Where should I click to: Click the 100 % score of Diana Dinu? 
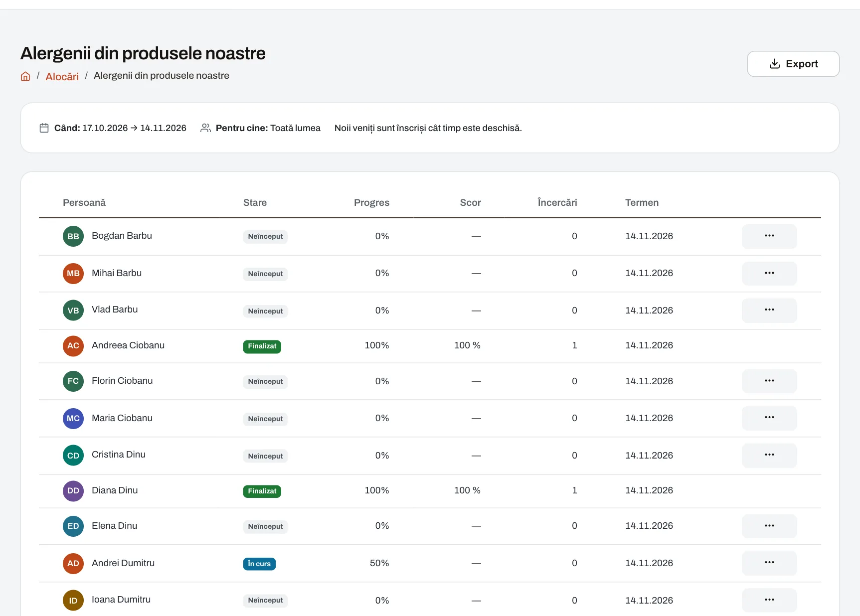point(467,490)
